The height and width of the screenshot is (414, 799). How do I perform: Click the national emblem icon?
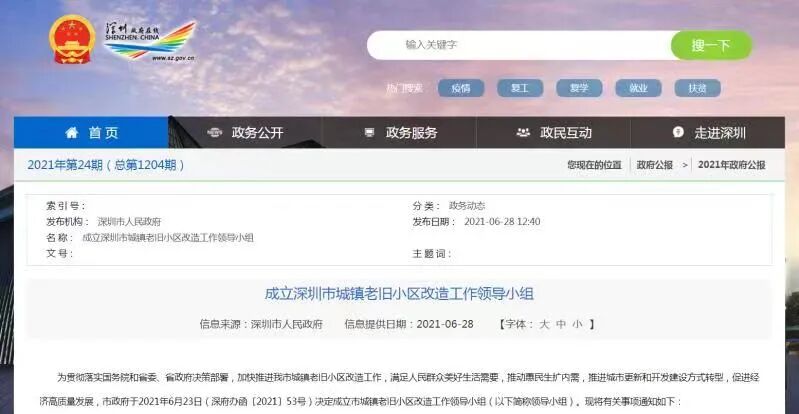pyautogui.click(x=72, y=40)
